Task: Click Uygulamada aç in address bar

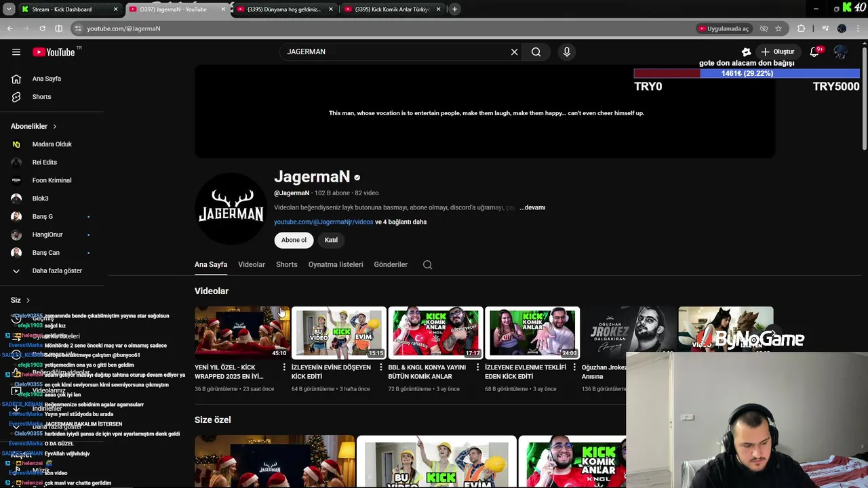Action: click(724, 28)
